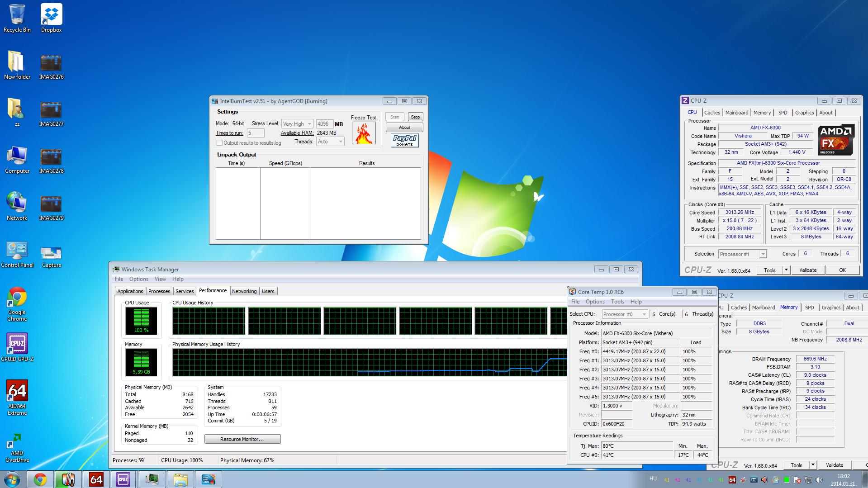Click OK in the CPU-Z CPU window
Viewport: 868px width, 488px height.
tap(842, 270)
